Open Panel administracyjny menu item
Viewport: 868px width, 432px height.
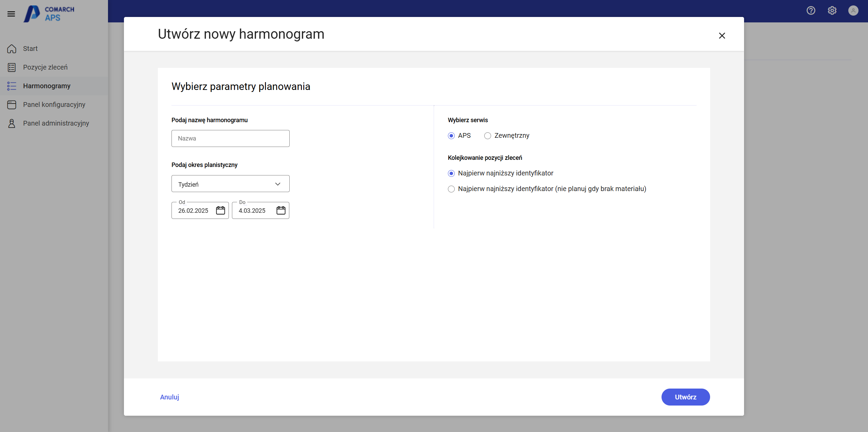click(54, 123)
